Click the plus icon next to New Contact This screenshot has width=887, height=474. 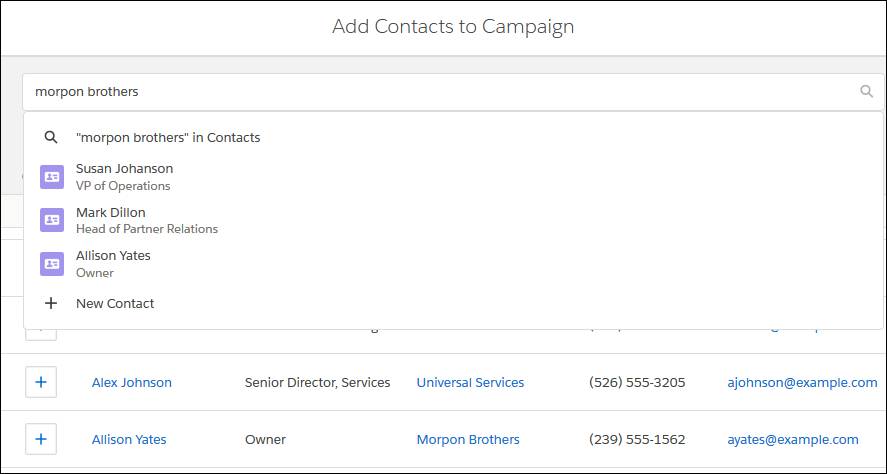click(51, 303)
